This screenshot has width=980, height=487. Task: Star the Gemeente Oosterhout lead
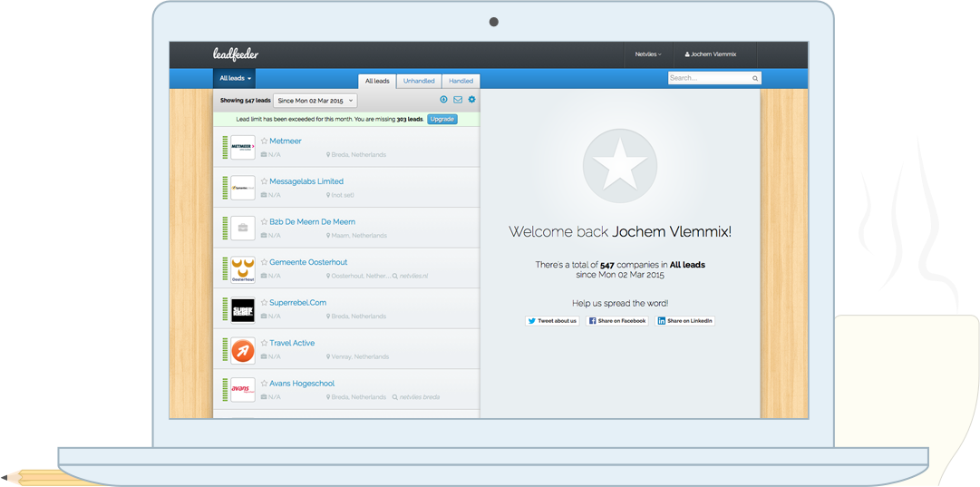tap(265, 262)
